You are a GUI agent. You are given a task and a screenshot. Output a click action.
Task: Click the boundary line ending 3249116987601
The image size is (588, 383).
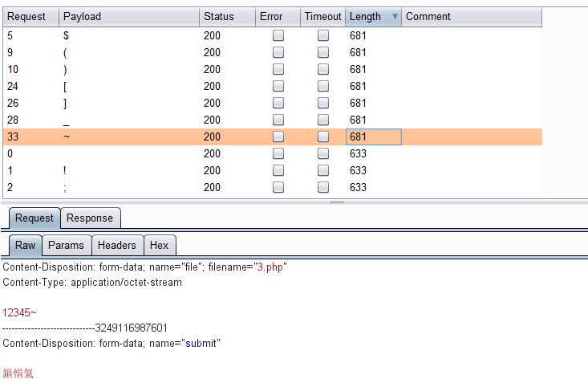click(85, 328)
